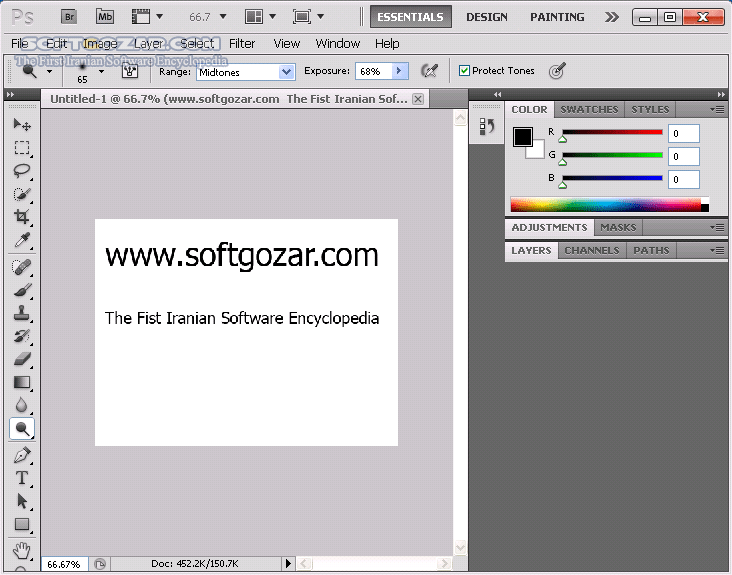Switch to the Channels tab
Image resolution: width=732 pixels, height=575 pixels.
(592, 251)
